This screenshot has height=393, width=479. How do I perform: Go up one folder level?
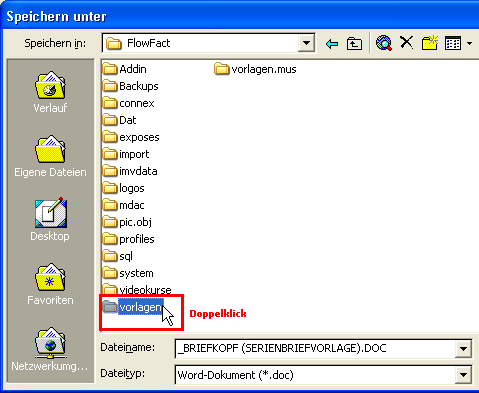point(354,44)
